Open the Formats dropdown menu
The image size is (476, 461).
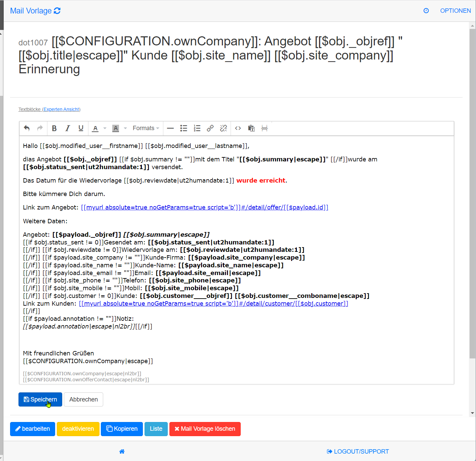pyautogui.click(x=146, y=128)
